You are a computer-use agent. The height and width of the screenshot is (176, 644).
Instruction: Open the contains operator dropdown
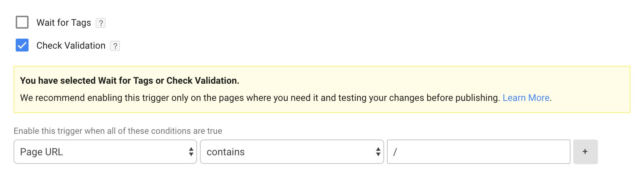coord(292,152)
